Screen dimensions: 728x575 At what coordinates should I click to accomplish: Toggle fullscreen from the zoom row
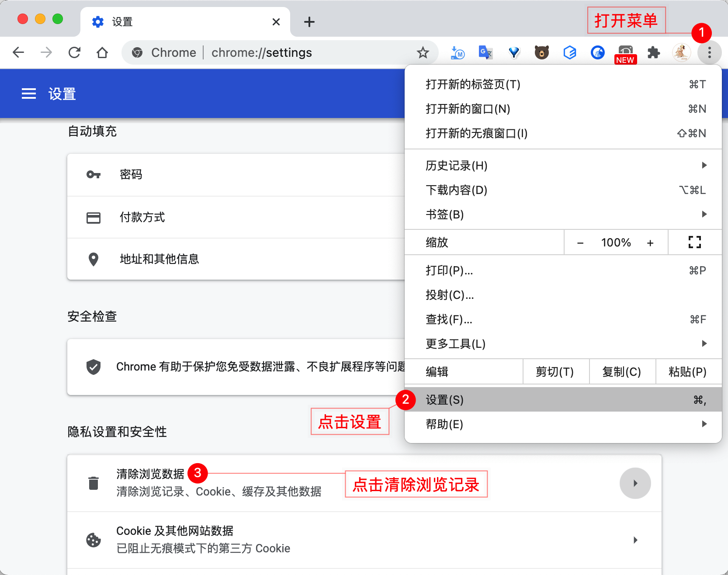coord(695,242)
